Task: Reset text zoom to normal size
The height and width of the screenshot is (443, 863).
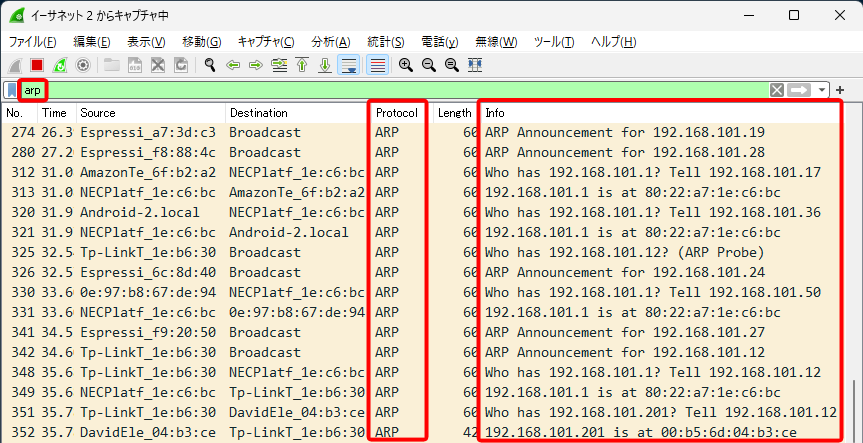Action: pos(452,65)
